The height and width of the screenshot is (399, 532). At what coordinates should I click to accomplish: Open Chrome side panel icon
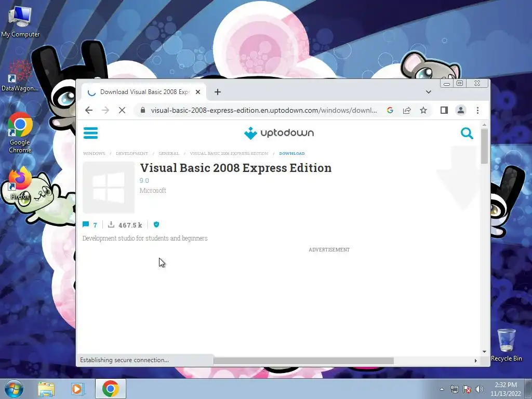tap(444, 110)
